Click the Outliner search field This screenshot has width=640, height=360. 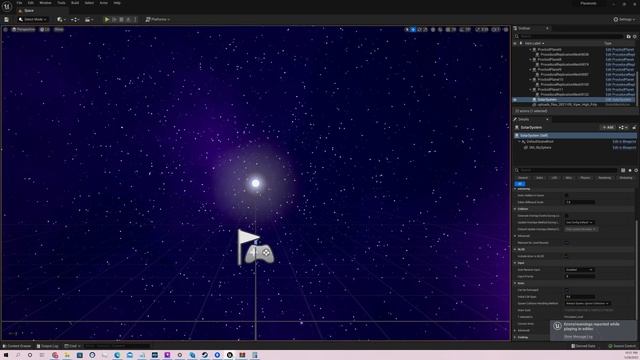click(571, 36)
